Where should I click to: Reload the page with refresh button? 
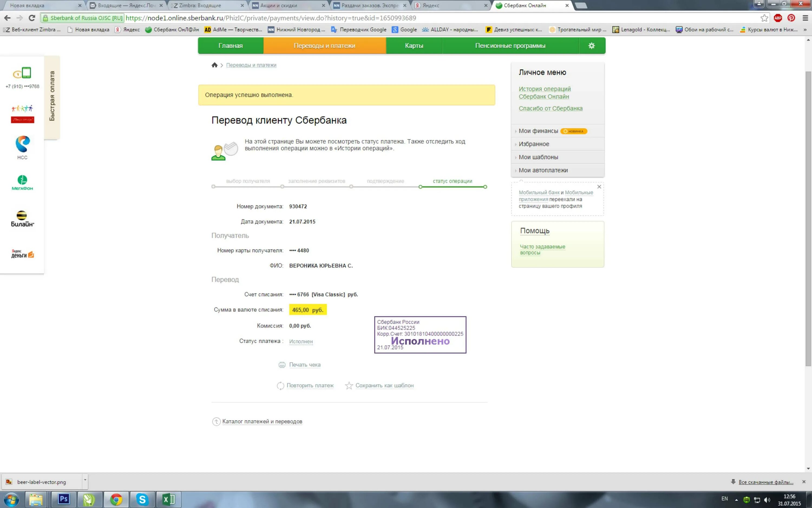click(32, 18)
